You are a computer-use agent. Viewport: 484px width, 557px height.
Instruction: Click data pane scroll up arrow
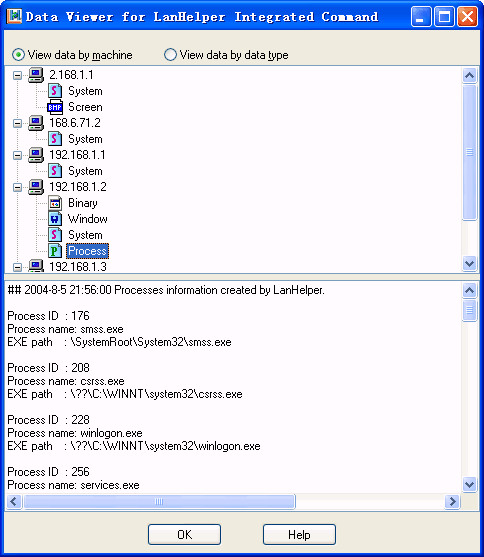[469, 291]
